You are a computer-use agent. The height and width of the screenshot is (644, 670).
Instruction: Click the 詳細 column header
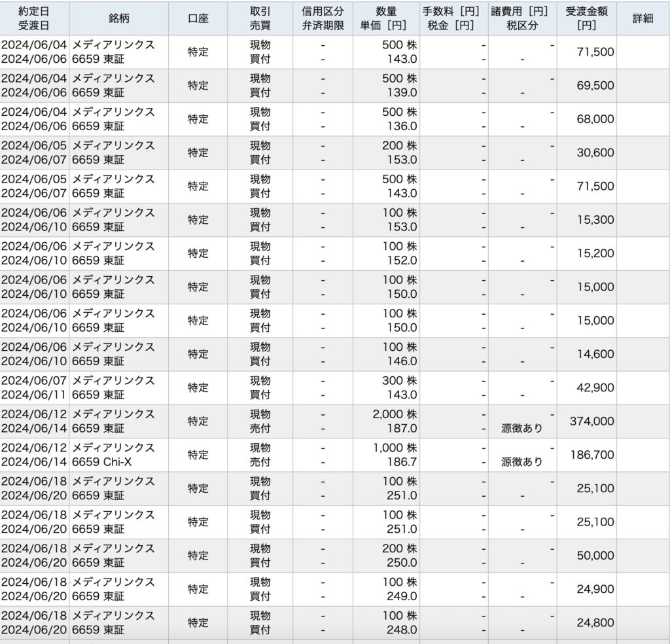643,18
